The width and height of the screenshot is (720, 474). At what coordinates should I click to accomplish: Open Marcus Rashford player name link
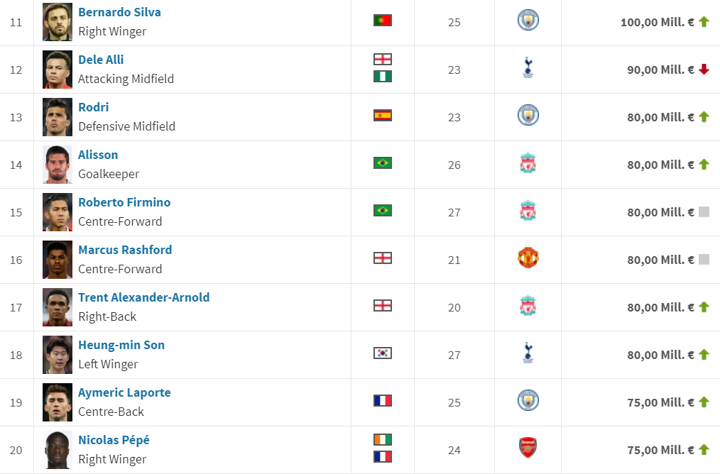pos(125,250)
